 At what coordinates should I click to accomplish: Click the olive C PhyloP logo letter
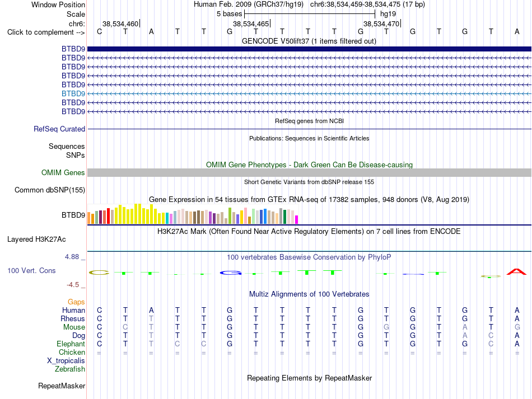pos(99,273)
